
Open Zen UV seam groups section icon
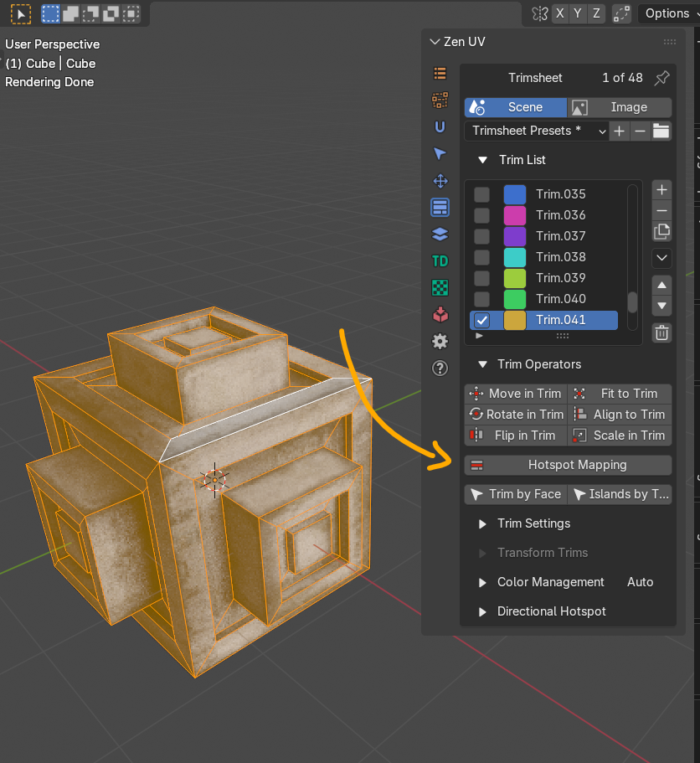(x=440, y=101)
